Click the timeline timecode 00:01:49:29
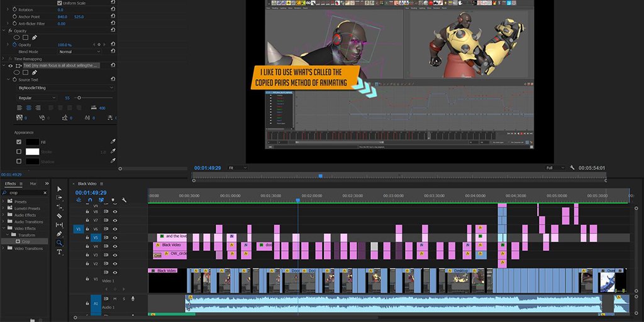Viewport: 644px width, 322px height. pyautogui.click(x=91, y=192)
